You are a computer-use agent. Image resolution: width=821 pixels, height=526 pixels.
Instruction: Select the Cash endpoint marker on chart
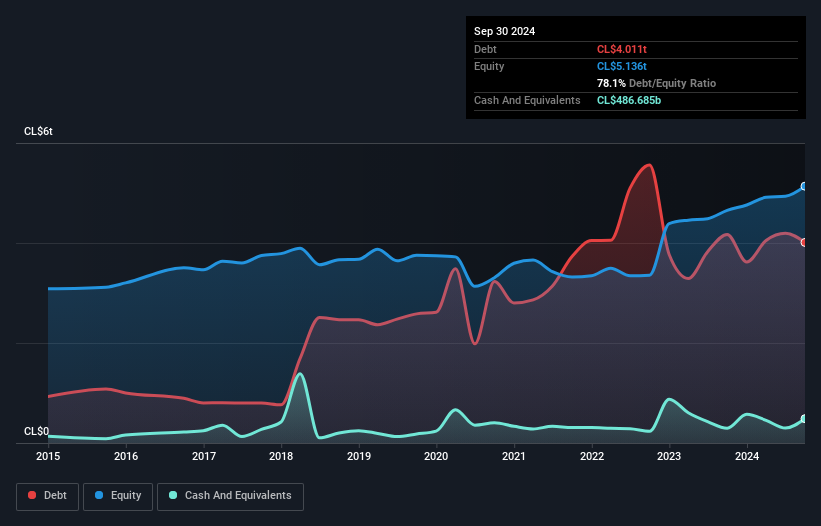[804, 419]
